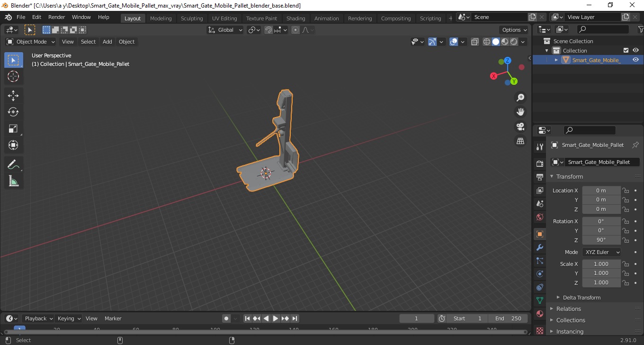This screenshot has width=644, height=345.
Task: Open the viewport Options dropdown
Action: point(515,30)
